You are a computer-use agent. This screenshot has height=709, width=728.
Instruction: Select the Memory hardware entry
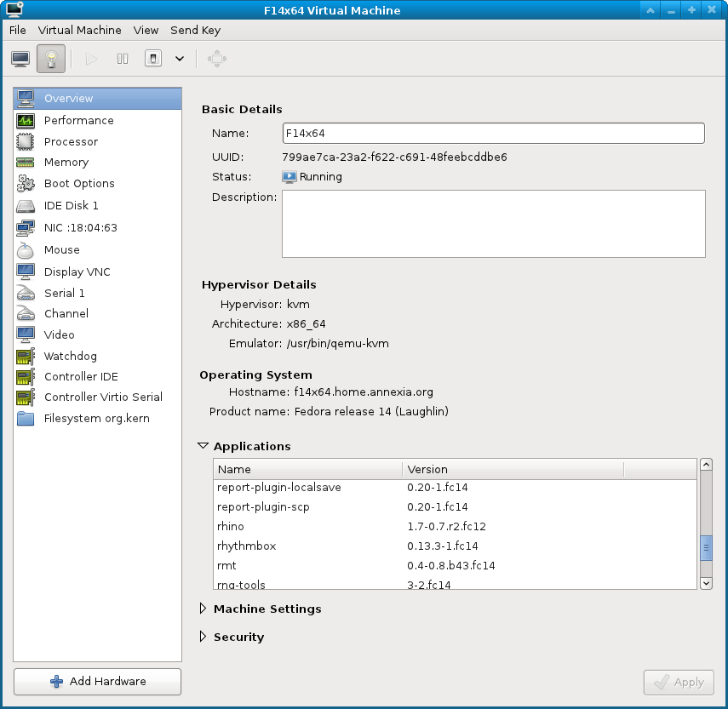pyautogui.click(x=66, y=162)
